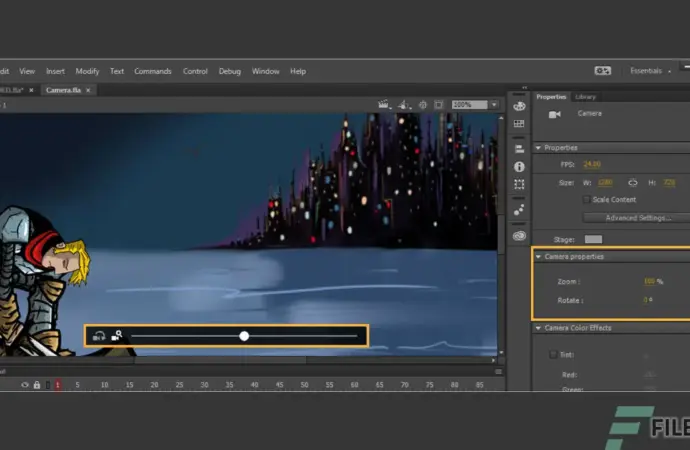Click the camera Zoom percent value
Image resolution: width=690 pixels, height=450 pixels.
coord(649,282)
